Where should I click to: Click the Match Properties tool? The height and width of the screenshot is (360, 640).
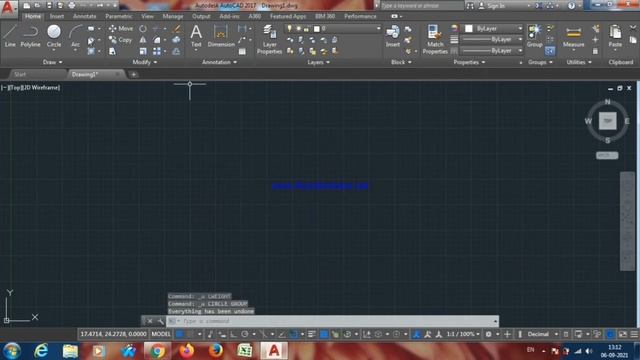click(435, 40)
